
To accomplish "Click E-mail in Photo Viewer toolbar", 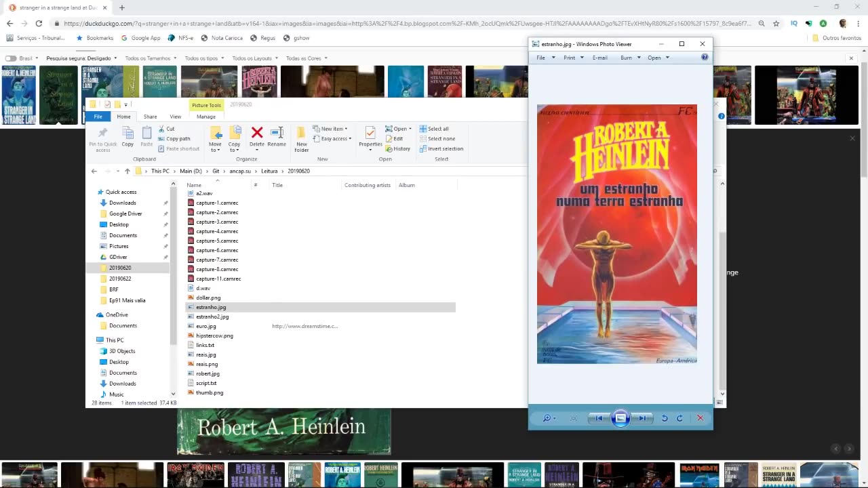I will click(x=600, y=58).
